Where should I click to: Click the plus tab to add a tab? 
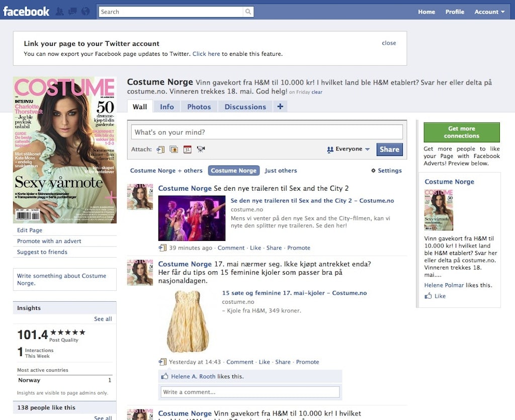pyautogui.click(x=280, y=107)
